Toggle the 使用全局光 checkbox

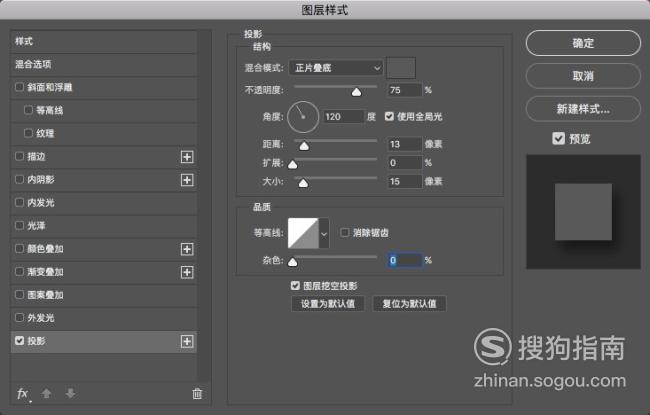389,116
